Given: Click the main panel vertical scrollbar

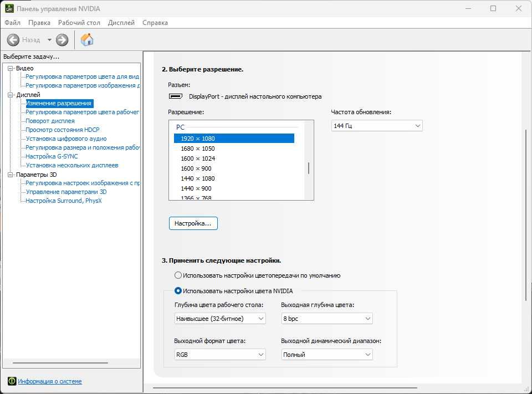Looking at the screenshot, I should point(526,214).
